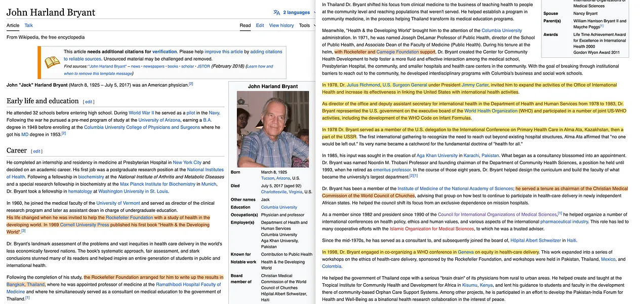
Task: Follow the 'pilot' link
Action: coord(191,113)
